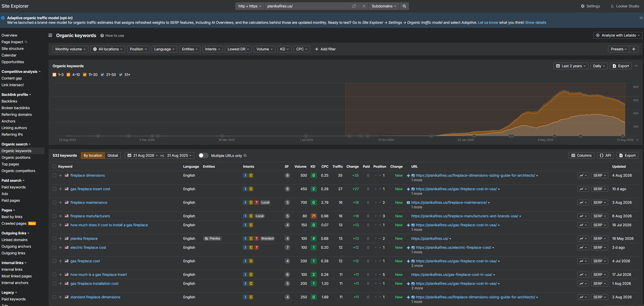Export the chart data
Viewport: 644px width, 306px height.
pos(621,66)
